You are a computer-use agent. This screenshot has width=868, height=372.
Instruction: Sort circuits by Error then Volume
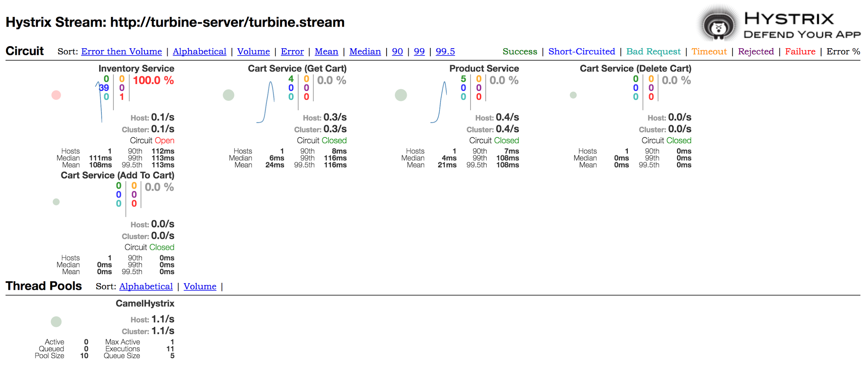click(x=122, y=52)
